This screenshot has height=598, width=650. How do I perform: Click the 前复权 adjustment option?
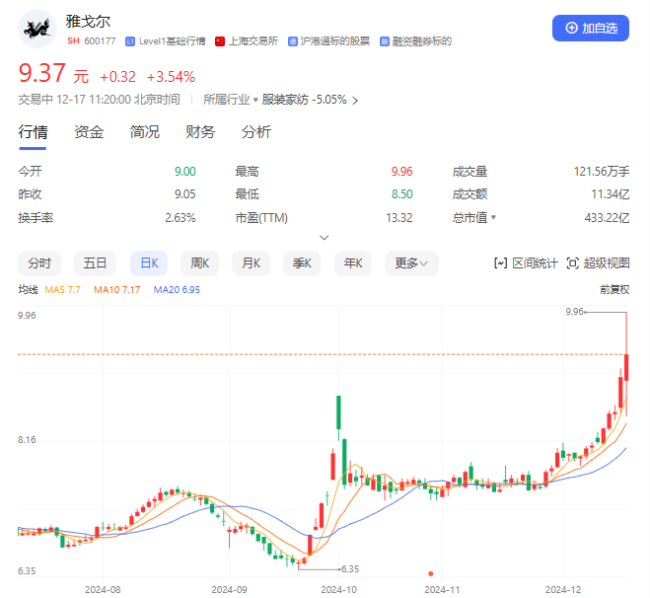614,290
